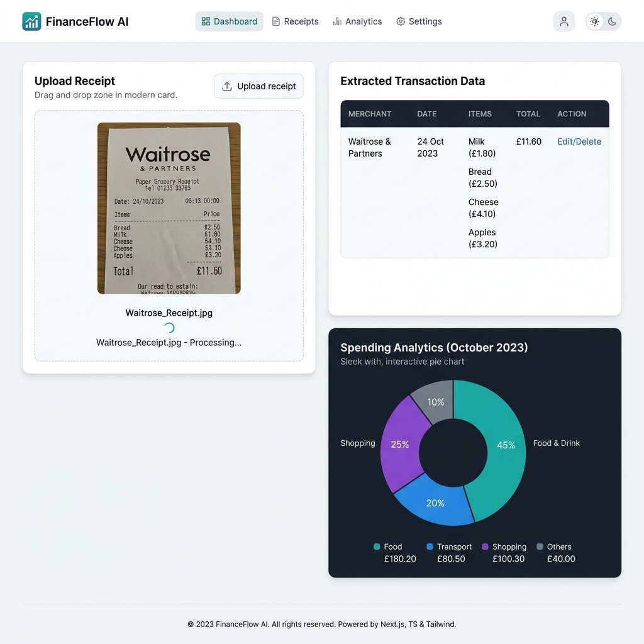Go to the Receipts tab
This screenshot has width=644, height=644.
click(x=296, y=21)
